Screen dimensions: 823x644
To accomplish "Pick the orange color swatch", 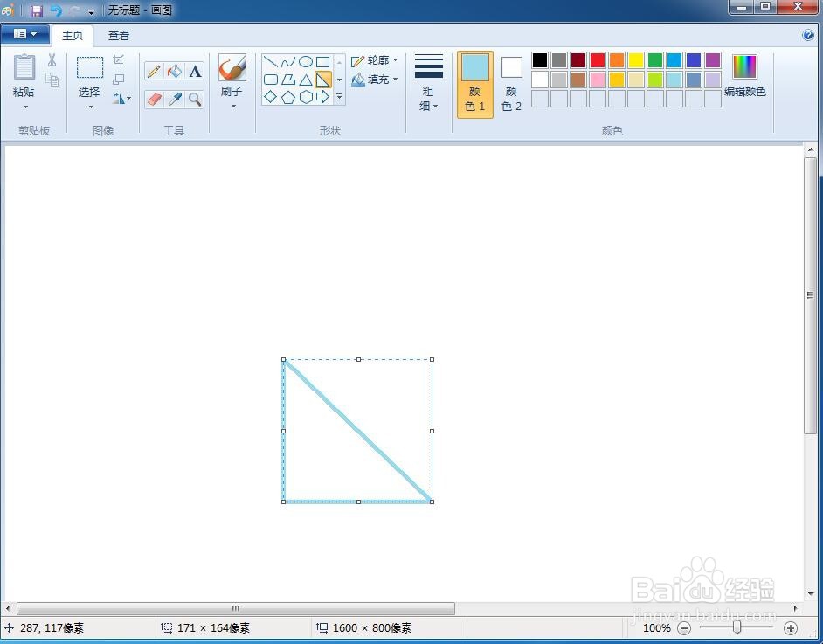I will pos(617,60).
